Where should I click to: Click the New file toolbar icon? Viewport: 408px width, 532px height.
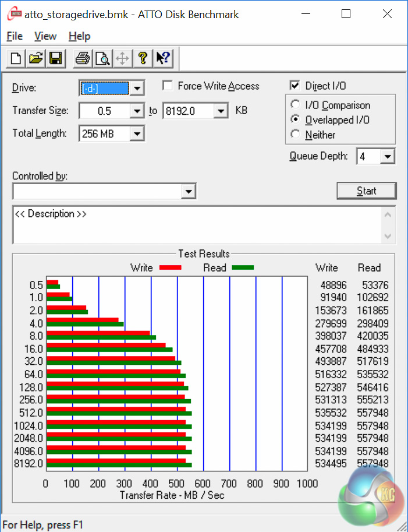click(x=16, y=58)
